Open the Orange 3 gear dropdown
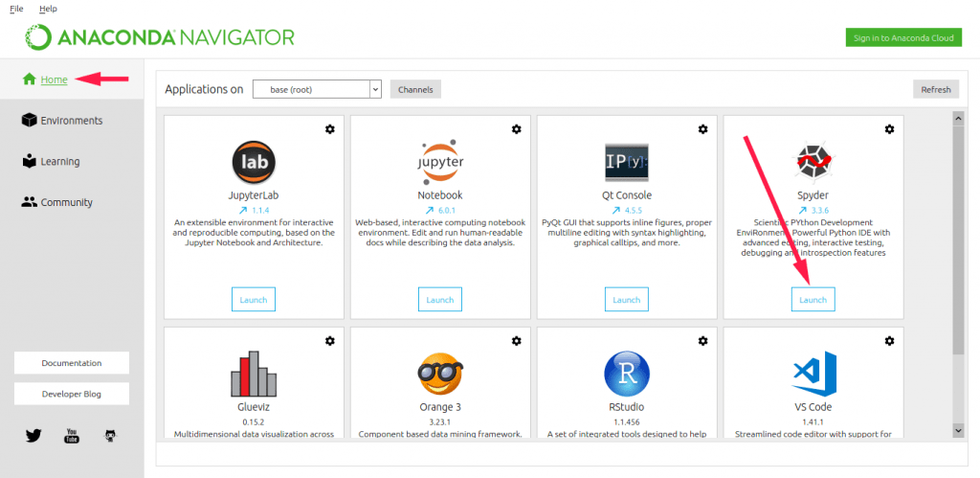 [x=517, y=341]
